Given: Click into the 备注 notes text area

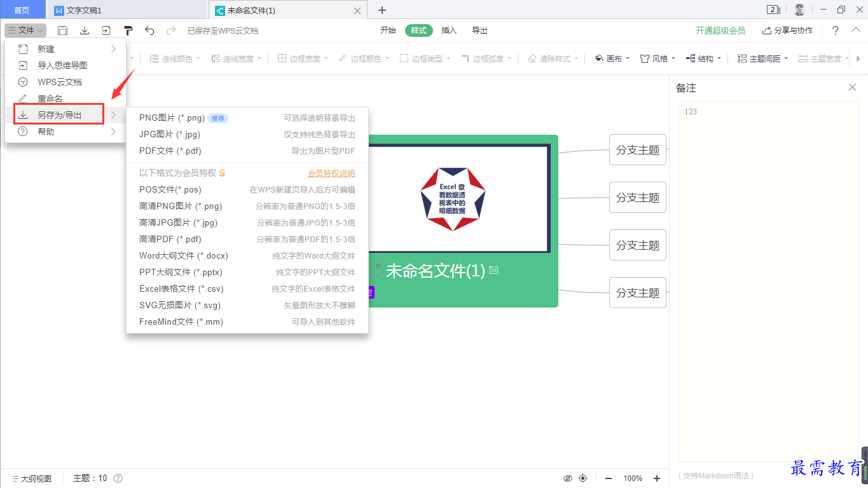Looking at the screenshot, I should (x=769, y=281).
